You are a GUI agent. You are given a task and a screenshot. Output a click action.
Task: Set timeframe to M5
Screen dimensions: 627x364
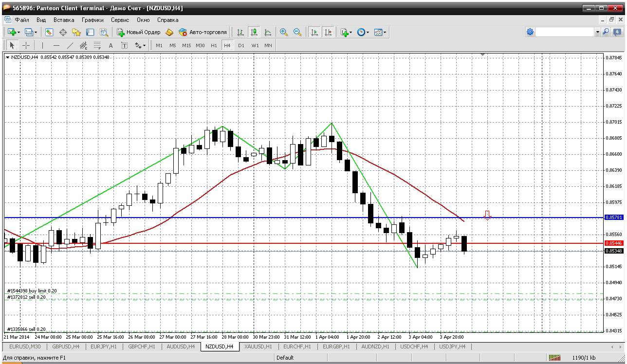click(173, 45)
